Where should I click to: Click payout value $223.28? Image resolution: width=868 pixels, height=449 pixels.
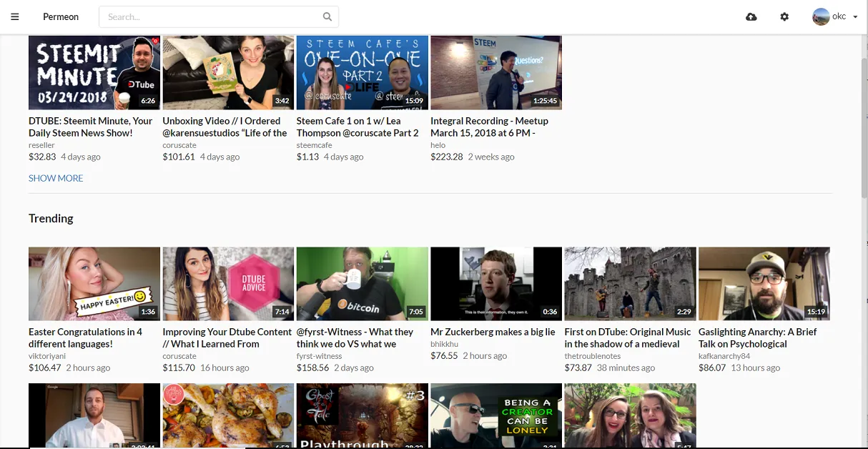[x=447, y=157]
